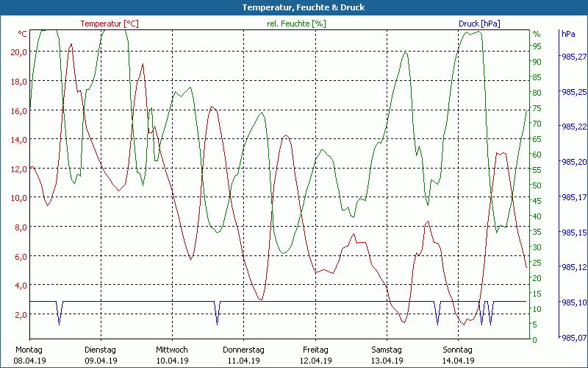588x368 pixels.
Task: Click the Dienstag 09.04.19 date label
Action: point(101,355)
